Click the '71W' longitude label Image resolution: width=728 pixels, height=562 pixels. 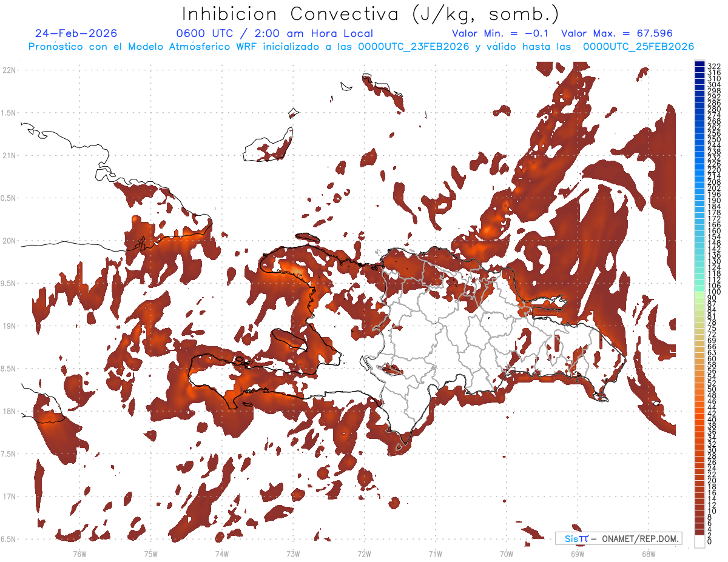(435, 554)
